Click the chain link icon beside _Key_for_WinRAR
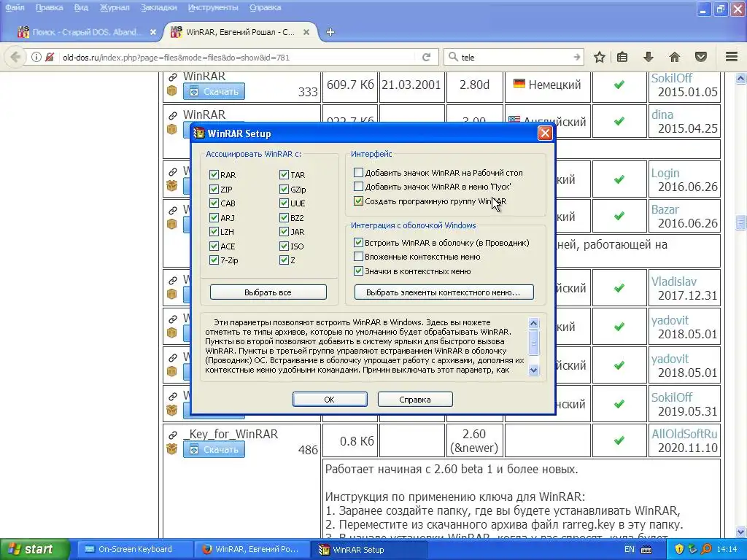Image resolution: width=747 pixels, height=560 pixels. (x=172, y=435)
